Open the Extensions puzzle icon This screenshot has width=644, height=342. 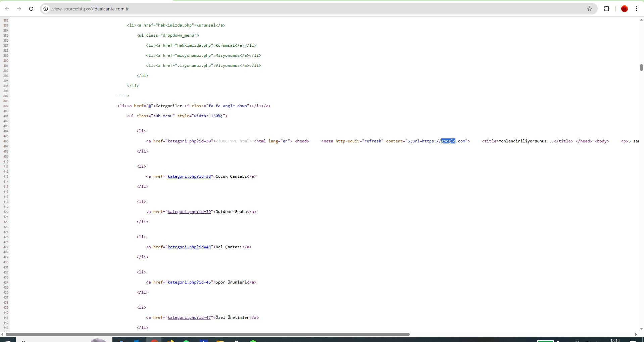coord(606,9)
